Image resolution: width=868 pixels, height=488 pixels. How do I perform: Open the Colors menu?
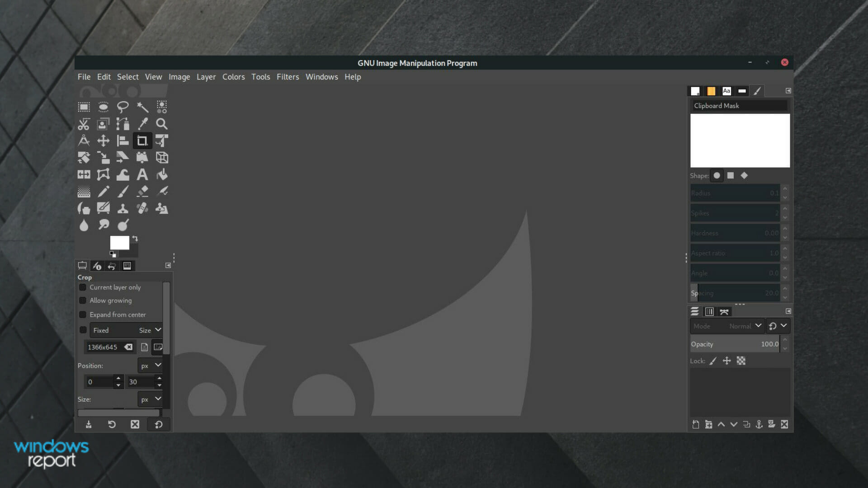click(x=234, y=77)
